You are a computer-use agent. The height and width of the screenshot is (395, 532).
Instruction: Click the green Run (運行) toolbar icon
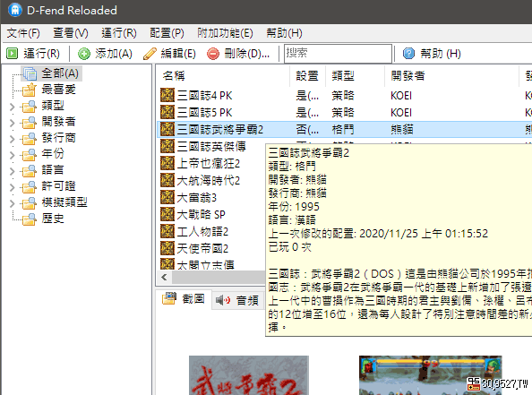pos(13,53)
